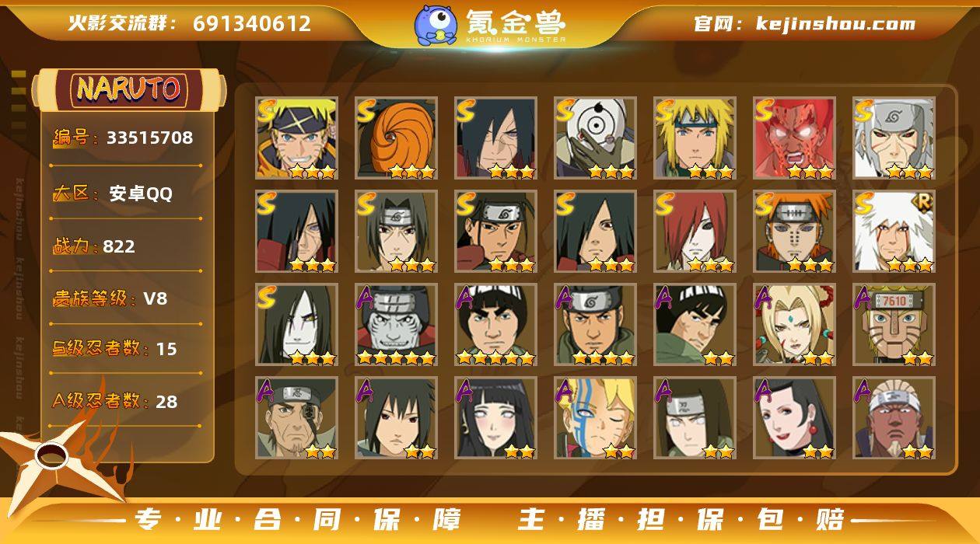
Task: Select the blue-skinned Kisame five-star portrait
Action: pyautogui.click(x=396, y=324)
